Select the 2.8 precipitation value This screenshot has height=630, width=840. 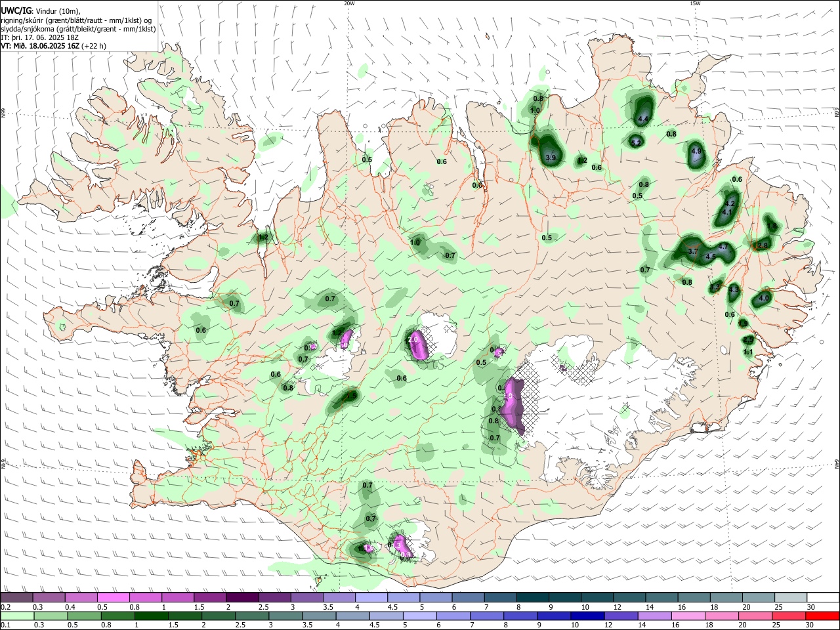tap(763, 245)
